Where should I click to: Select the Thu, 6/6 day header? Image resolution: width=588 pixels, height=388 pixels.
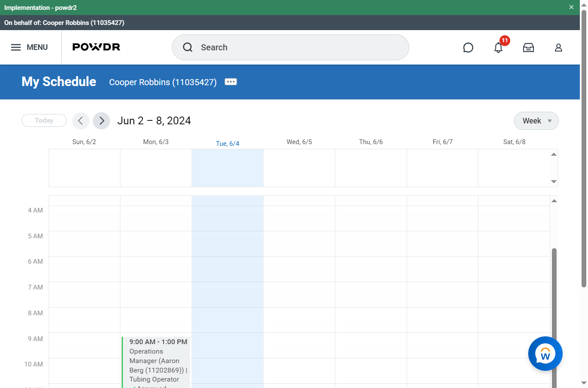[x=371, y=142]
